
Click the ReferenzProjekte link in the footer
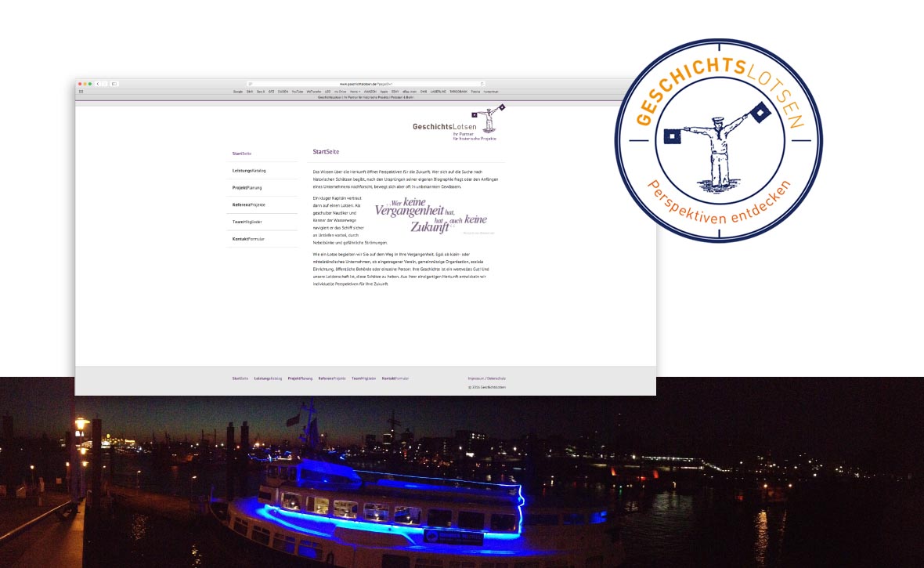coord(332,378)
